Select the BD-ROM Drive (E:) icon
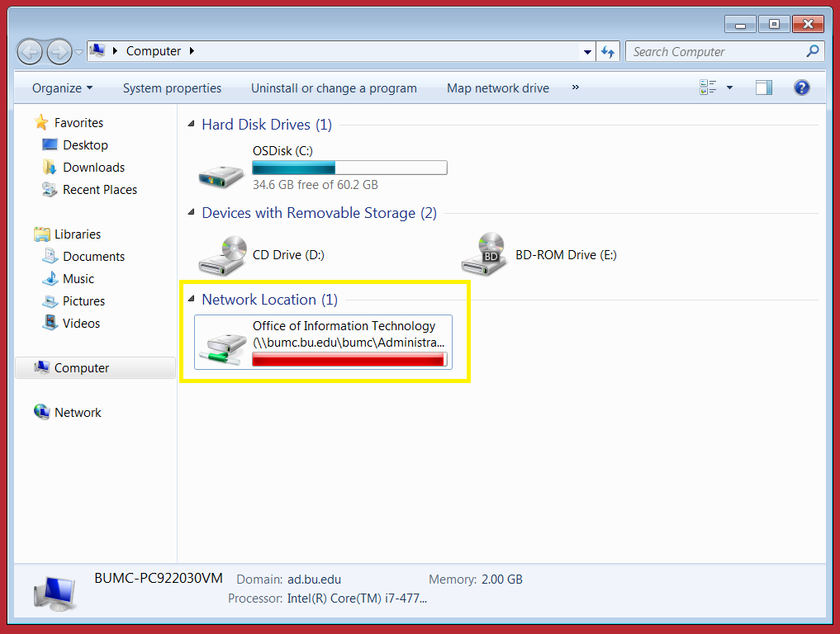 (484, 253)
